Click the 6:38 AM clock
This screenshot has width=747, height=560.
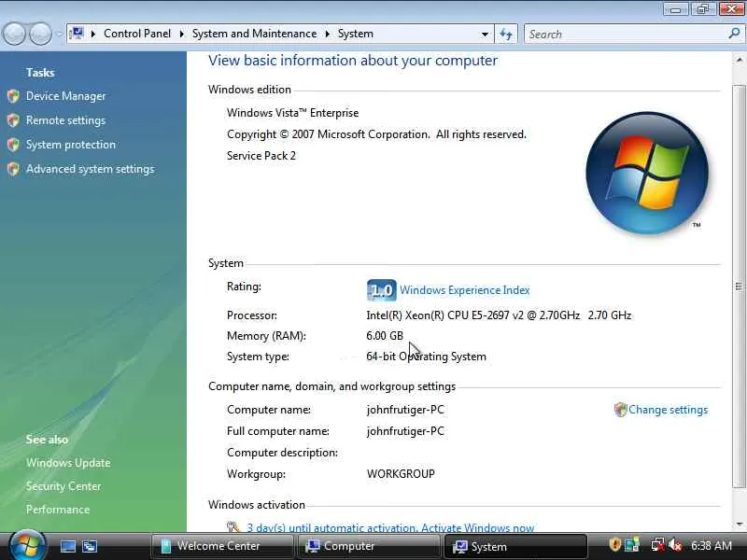pyautogui.click(x=712, y=546)
